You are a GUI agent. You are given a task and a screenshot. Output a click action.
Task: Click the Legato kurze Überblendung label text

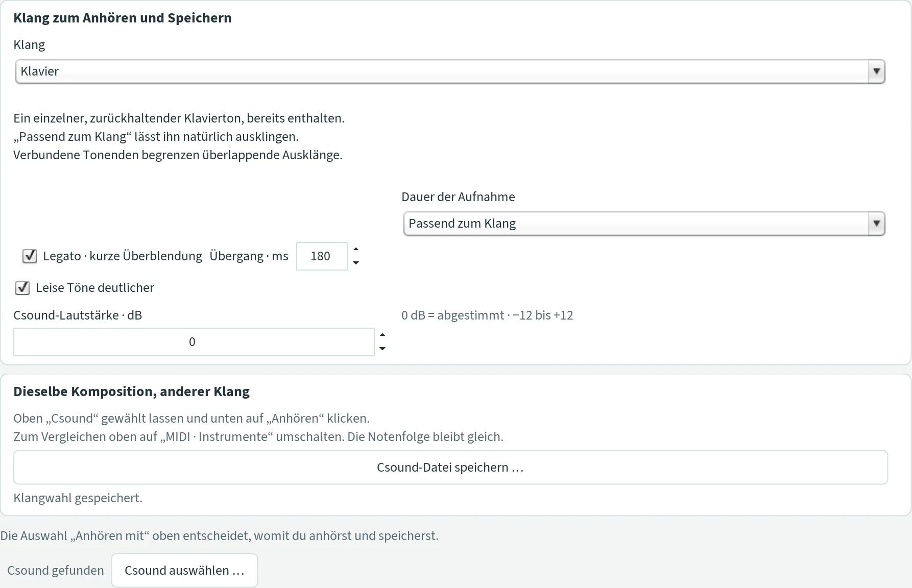123,256
